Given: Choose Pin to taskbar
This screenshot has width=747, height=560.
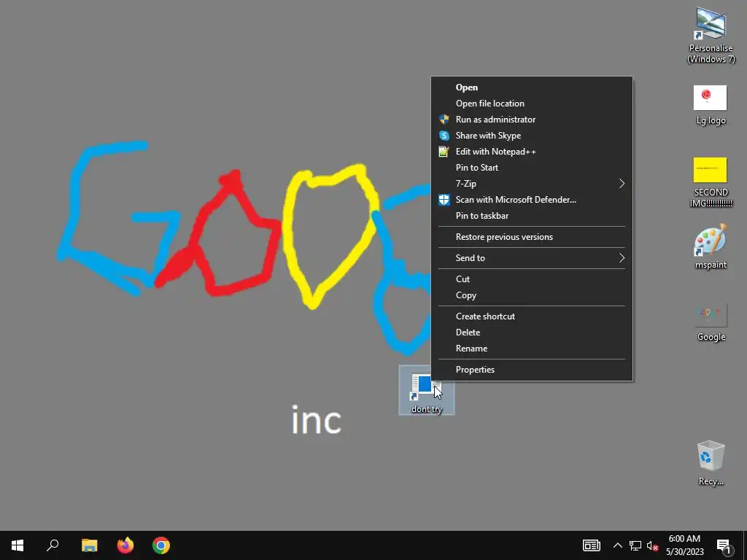Looking at the screenshot, I should point(532,216).
